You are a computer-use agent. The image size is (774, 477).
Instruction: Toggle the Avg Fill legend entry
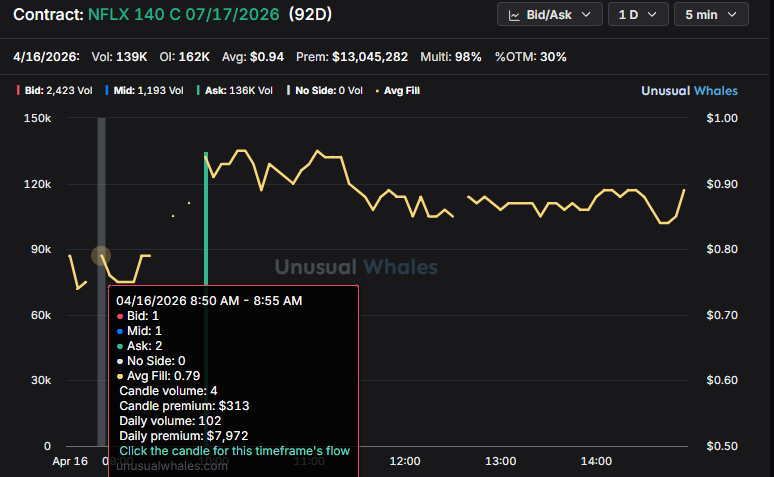pyautogui.click(x=397, y=90)
